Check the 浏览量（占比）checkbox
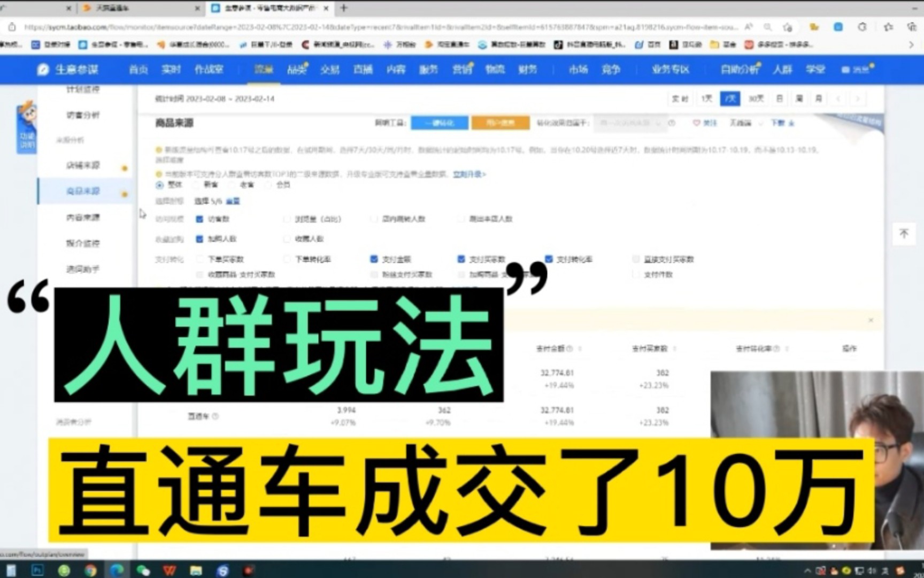 coord(287,219)
